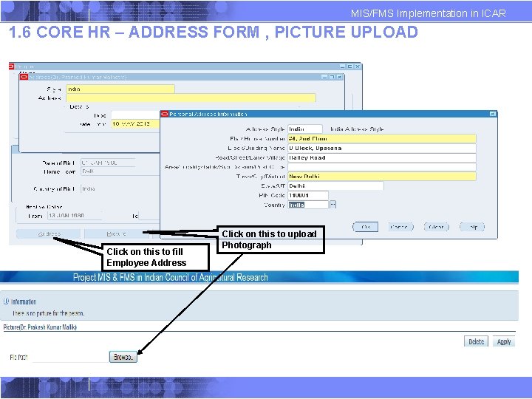This screenshot has width=532, height=399.
Task: Click the Country field showing India
Action: [307, 205]
